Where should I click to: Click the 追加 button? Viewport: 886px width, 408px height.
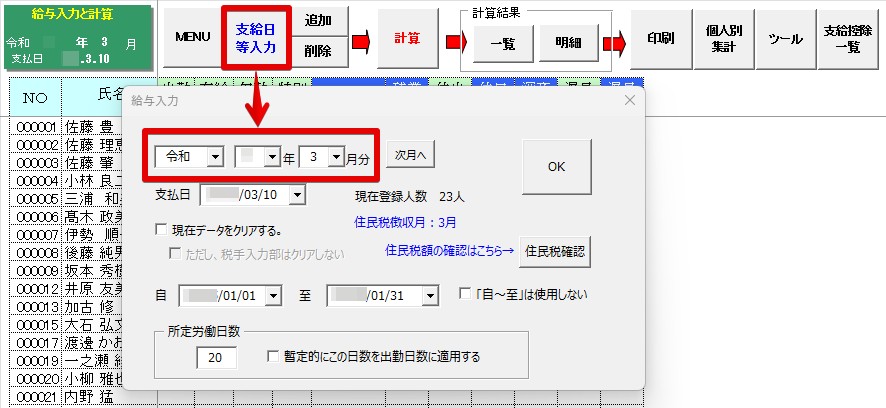[319, 21]
